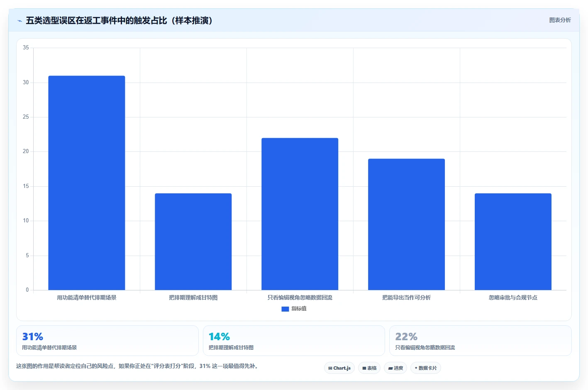Click axis label 用功能清单替代排期场景

(x=87, y=297)
